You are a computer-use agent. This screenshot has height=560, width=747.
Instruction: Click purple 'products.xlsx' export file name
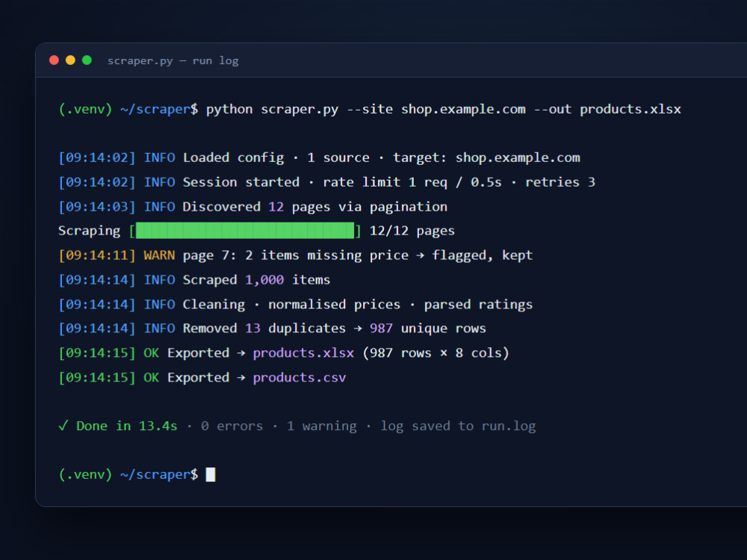[x=303, y=353]
